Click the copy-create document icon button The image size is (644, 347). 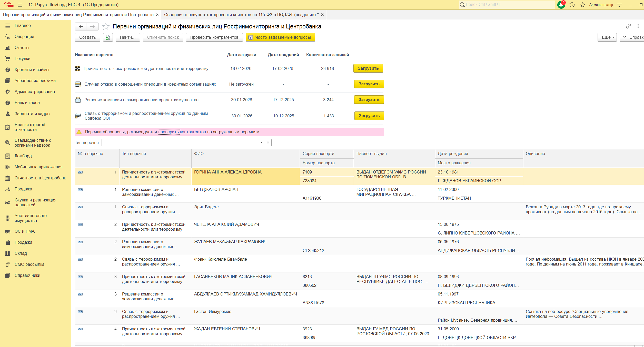pyautogui.click(x=108, y=37)
